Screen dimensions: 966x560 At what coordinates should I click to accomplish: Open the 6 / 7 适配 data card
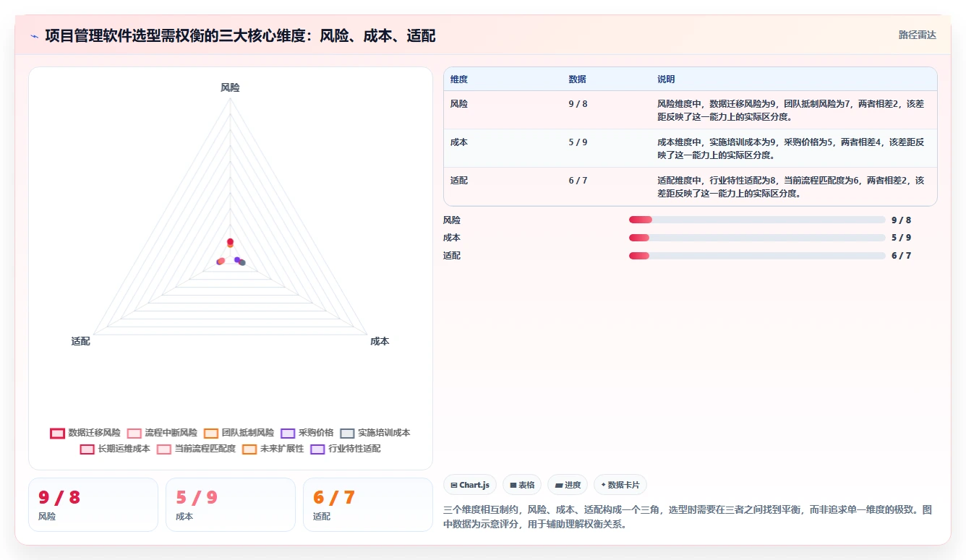click(368, 504)
